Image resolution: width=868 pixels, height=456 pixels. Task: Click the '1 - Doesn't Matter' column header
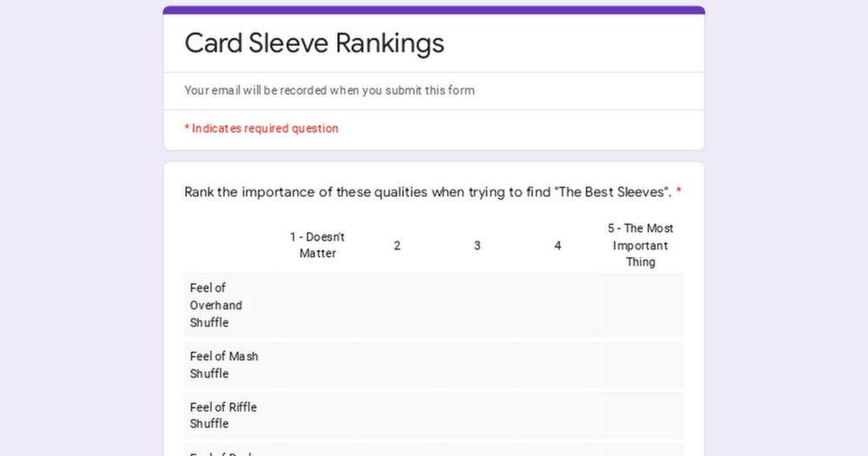point(317,245)
